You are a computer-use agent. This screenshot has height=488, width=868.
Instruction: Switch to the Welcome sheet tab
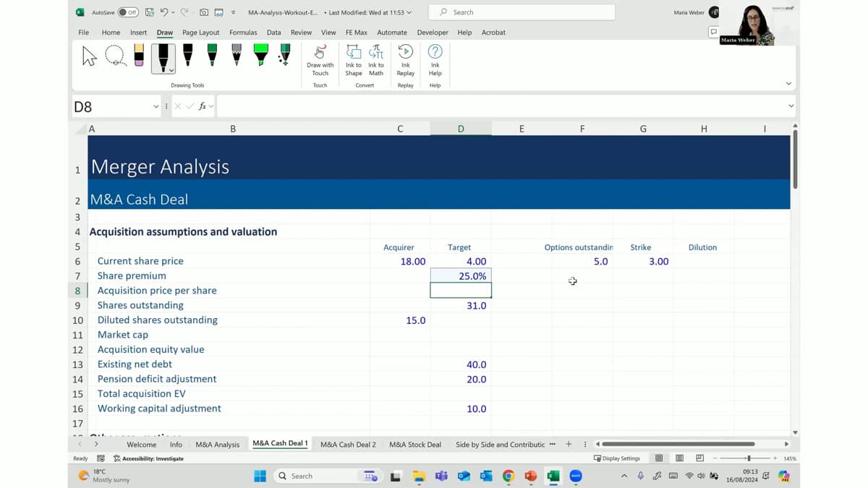pyautogui.click(x=141, y=445)
